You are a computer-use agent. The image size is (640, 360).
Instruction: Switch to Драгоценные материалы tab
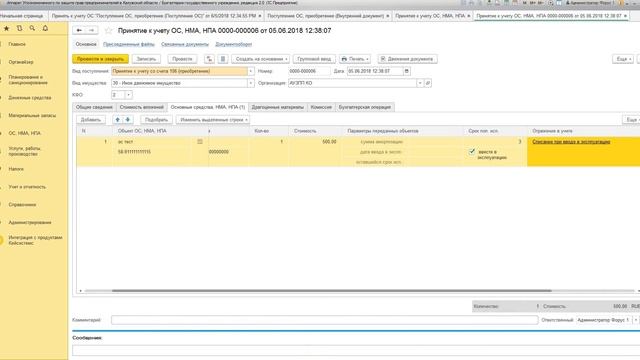(278, 107)
